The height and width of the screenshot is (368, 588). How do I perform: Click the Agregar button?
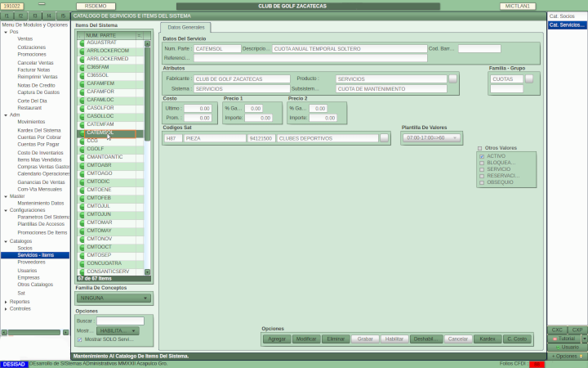coord(277,339)
